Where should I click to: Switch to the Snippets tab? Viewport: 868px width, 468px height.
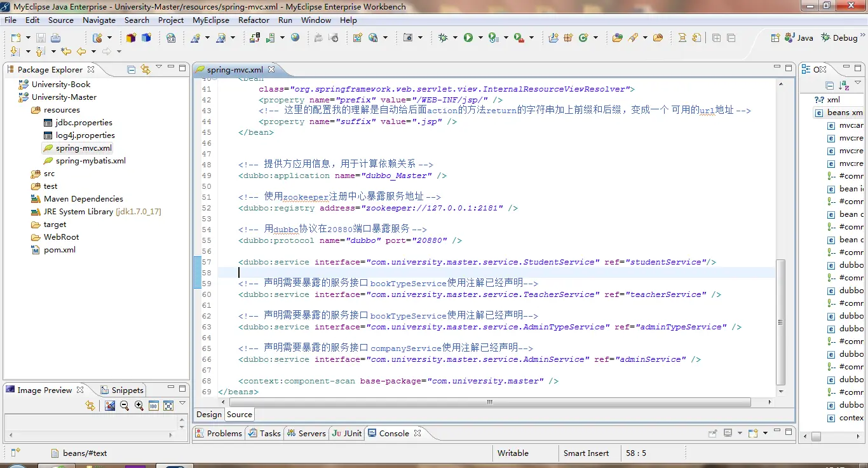click(123, 390)
